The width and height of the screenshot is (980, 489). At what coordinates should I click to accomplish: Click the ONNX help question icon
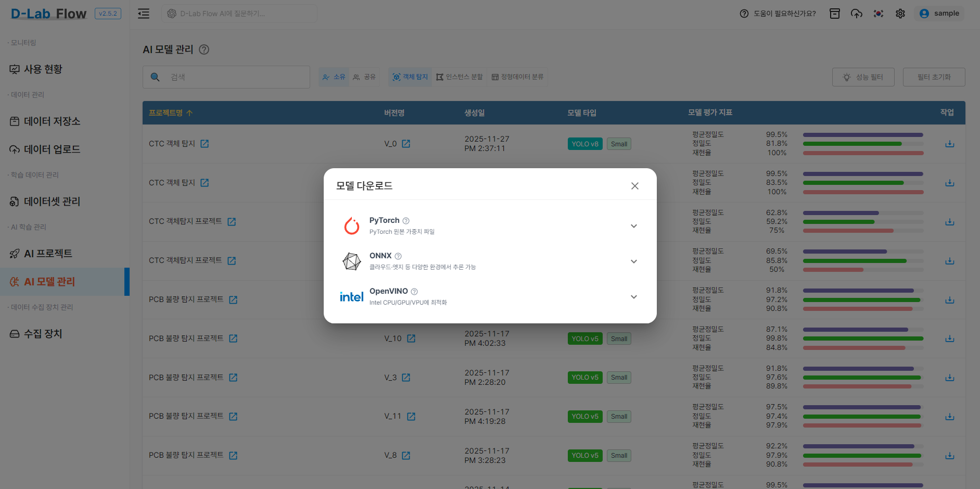click(x=398, y=256)
